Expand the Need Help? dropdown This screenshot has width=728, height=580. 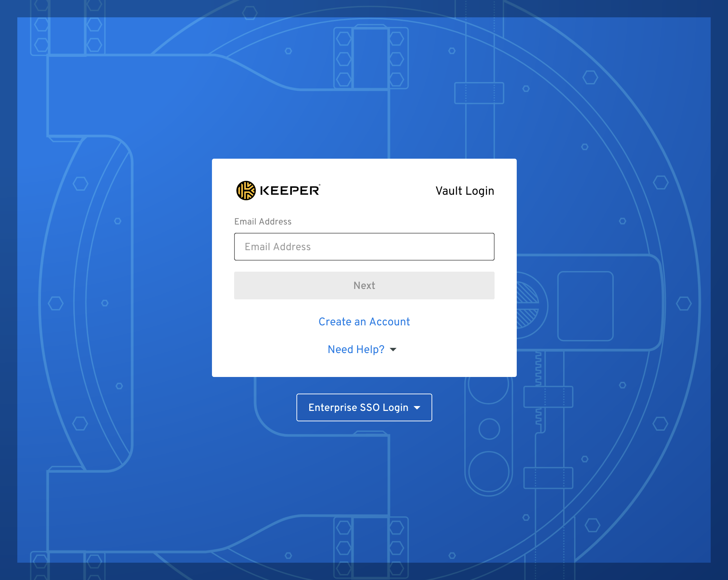tap(362, 349)
